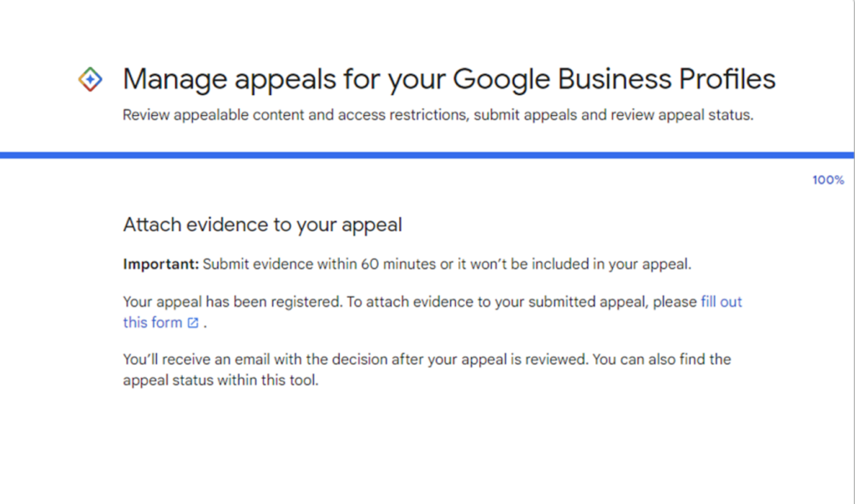Click "Google Business" in the main heading
855x504 pixels.
551,79
